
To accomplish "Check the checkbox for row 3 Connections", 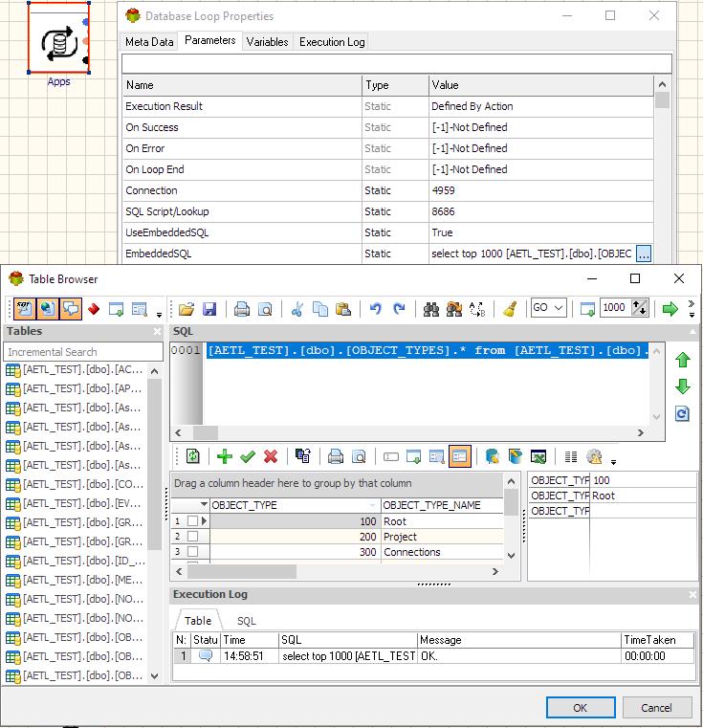I will [x=192, y=552].
